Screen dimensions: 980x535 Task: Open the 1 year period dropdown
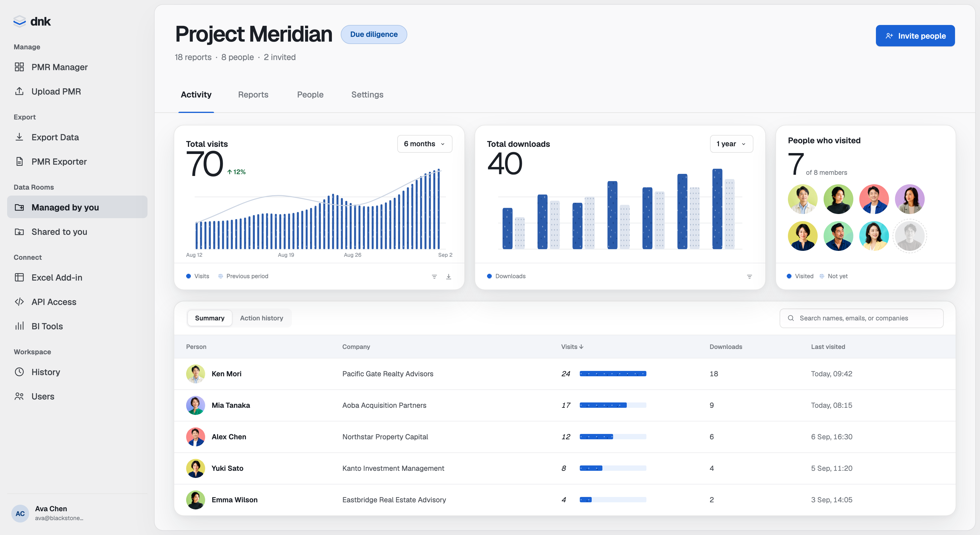click(x=731, y=144)
